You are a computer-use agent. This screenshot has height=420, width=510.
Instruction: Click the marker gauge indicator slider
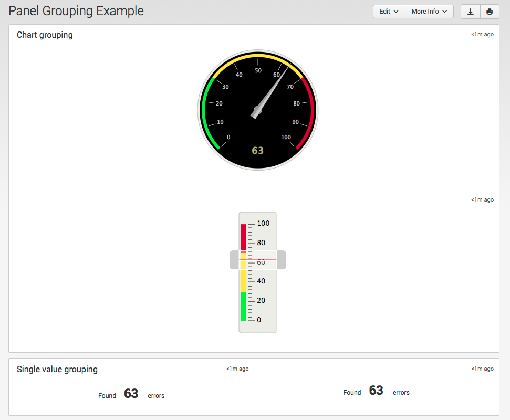pyautogui.click(x=258, y=260)
